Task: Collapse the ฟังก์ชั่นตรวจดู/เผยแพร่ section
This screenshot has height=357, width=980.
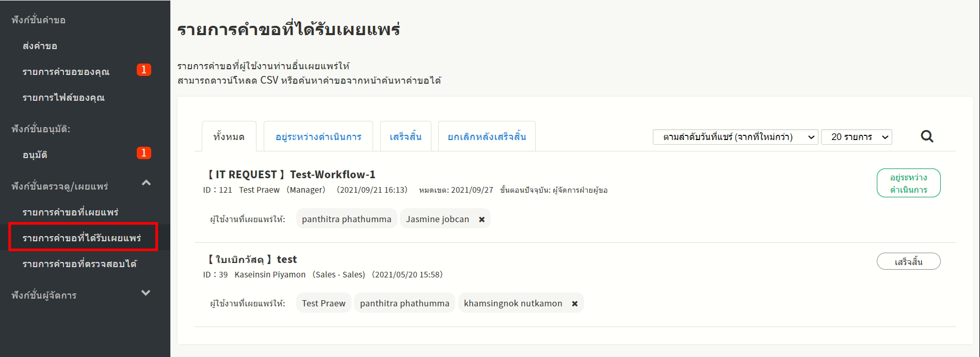Action: (x=146, y=183)
